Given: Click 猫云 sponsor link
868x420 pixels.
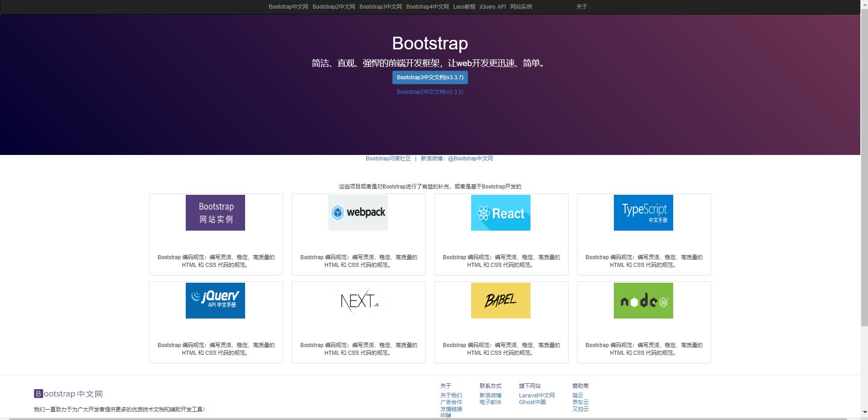Looking at the screenshot, I should coord(578,396).
